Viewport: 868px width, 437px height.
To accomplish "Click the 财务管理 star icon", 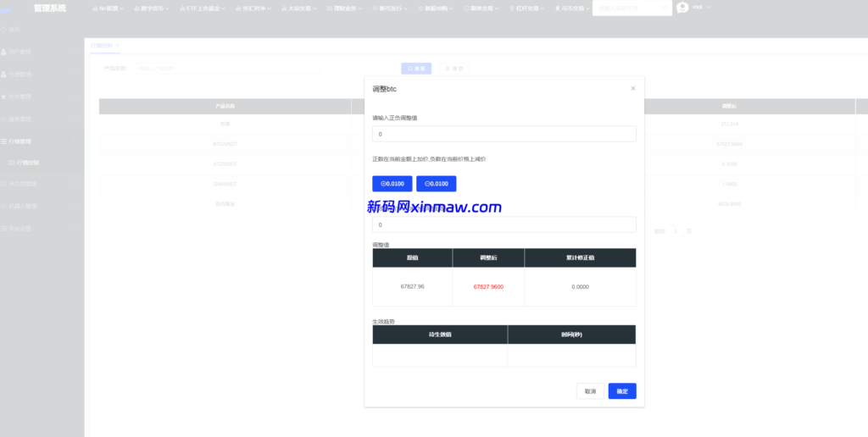I will click(4, 97).
